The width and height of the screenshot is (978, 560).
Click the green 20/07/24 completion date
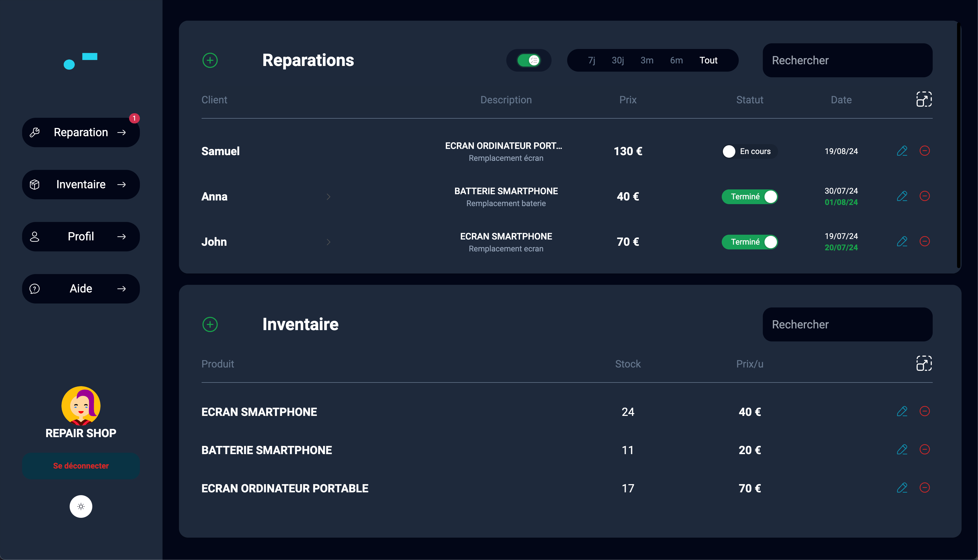coord(841,248)
